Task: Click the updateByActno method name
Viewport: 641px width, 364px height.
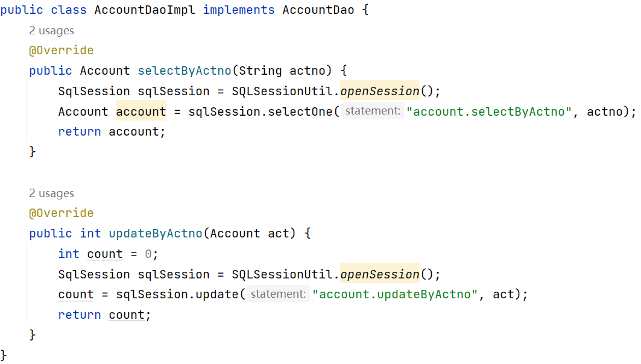Action: pos(156,233)
